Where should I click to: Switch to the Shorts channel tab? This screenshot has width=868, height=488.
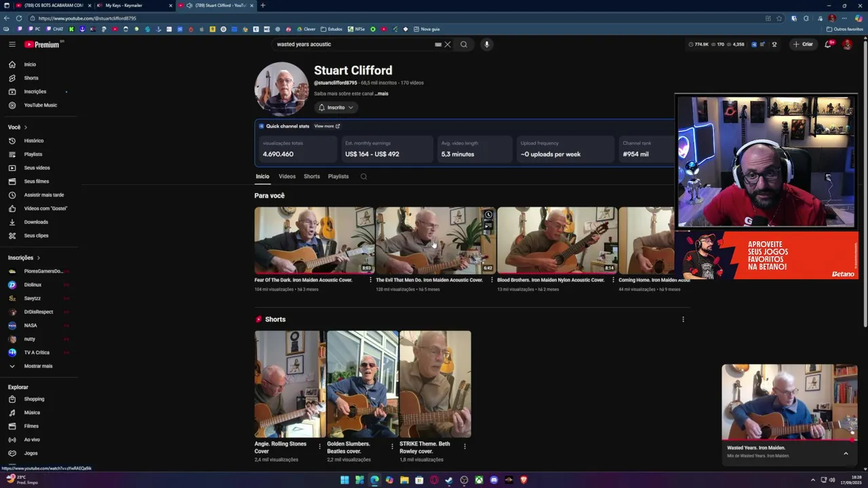point(312,176)
